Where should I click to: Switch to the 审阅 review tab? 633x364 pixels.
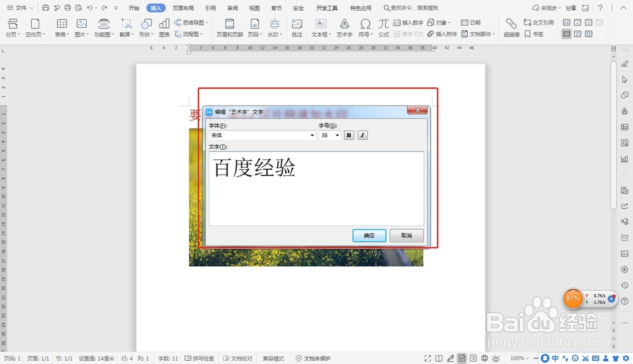(x=232, y=8)
